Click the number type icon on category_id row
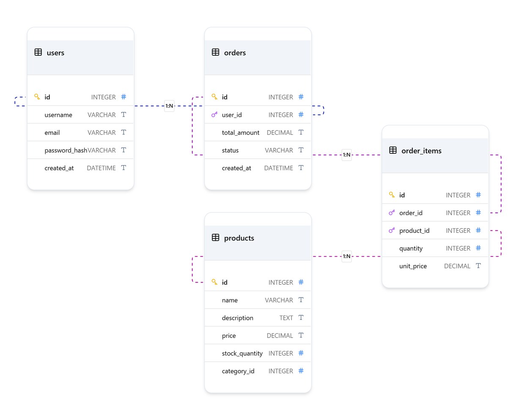516x420 pixels. (x=301, y=371)
